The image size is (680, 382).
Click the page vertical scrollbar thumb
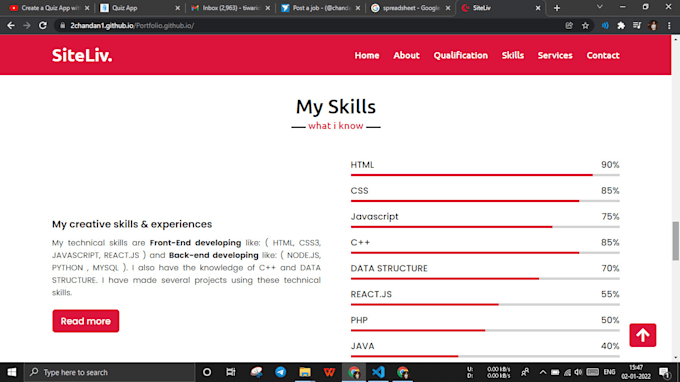click(x=675, y=241)
